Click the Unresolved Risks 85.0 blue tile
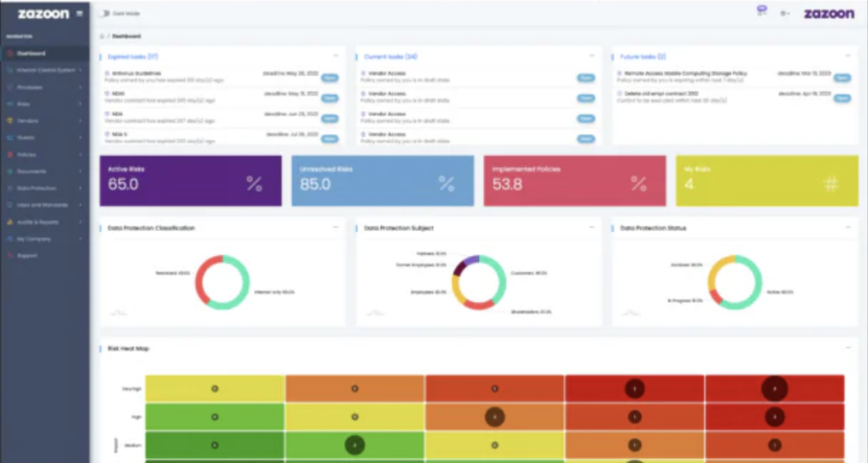The image size is (868, 463). [x=382, y=181]
